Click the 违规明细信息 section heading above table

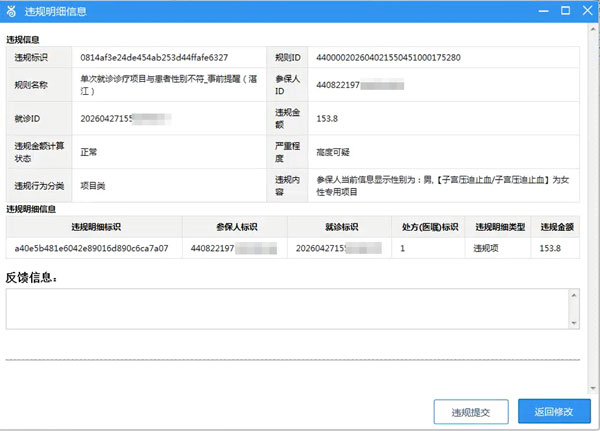click(x=31, y=209)
